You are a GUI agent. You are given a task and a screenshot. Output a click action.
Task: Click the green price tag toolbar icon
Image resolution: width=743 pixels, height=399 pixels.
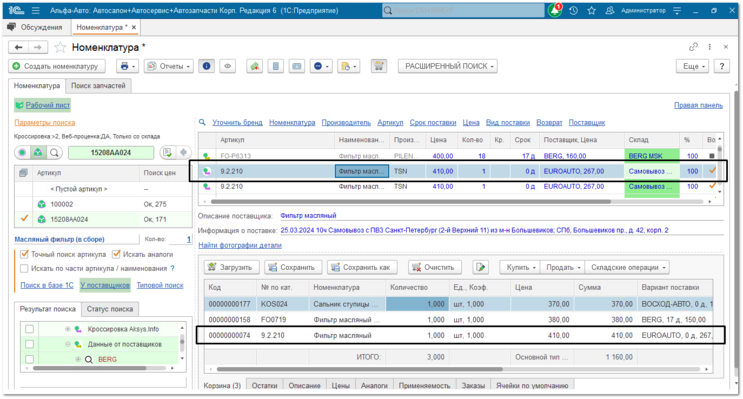point(255,66)
